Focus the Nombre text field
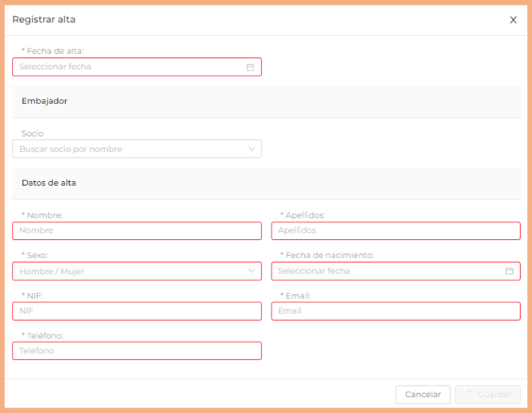The height and width of the screenshot is (413, 532). 137,230
